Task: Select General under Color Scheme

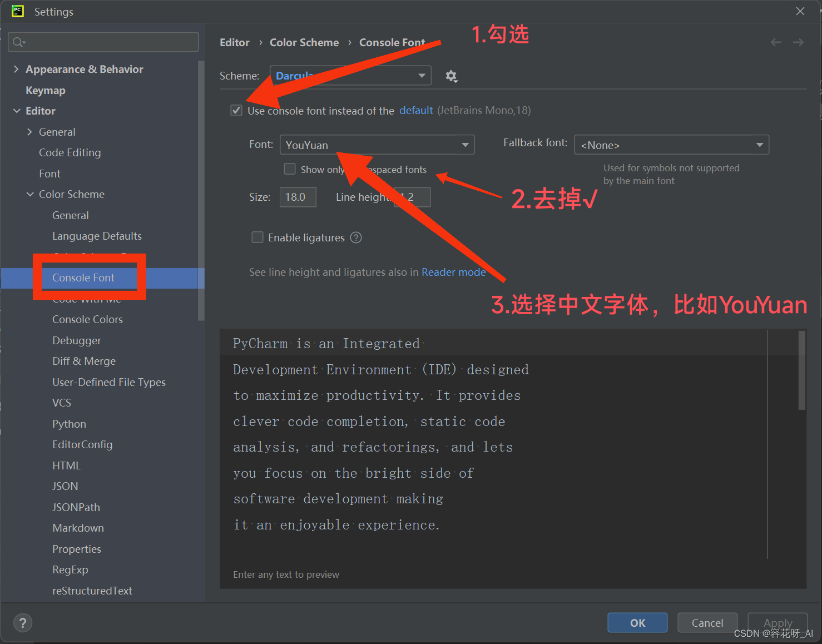Action: 70,215
